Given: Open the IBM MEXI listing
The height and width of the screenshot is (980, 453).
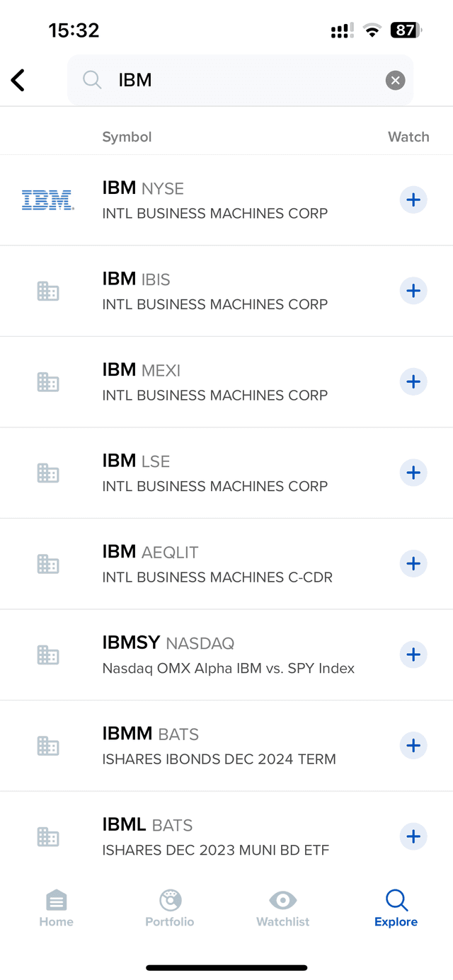Looking at the screenshot, I should click(212, 382).
